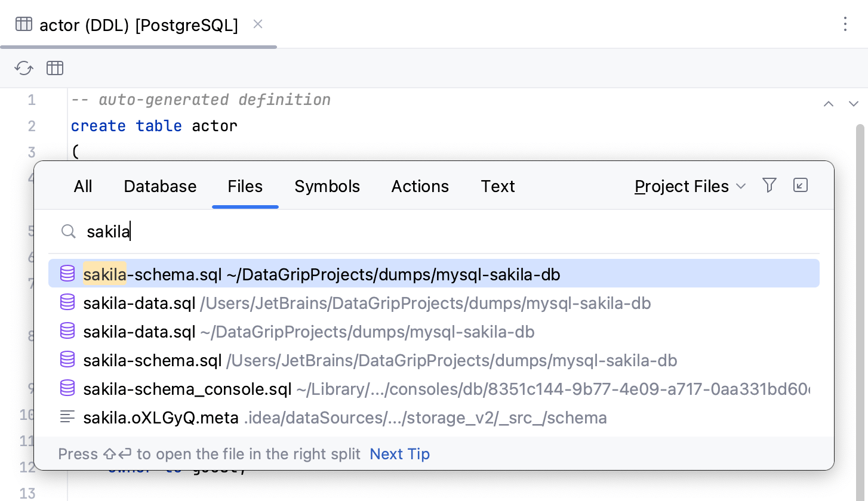Select the Actions search tab

[x=420, y=186]
